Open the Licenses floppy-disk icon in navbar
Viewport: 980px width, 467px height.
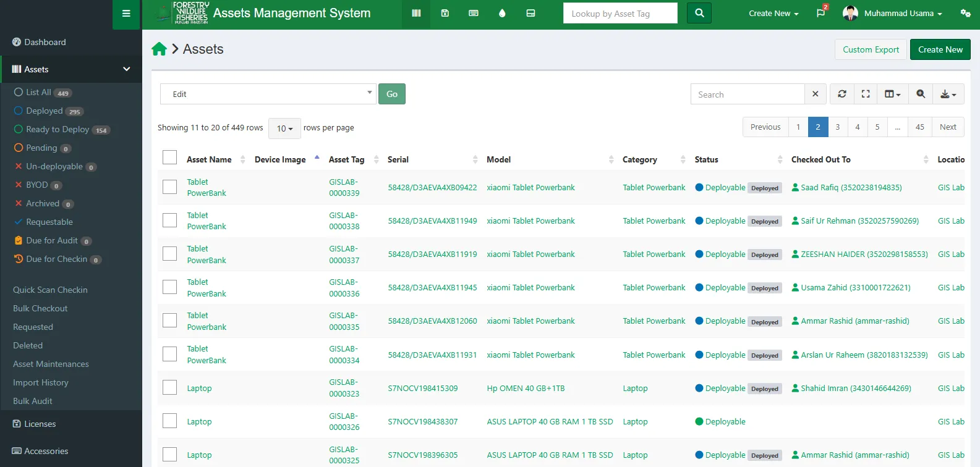click(445, 14)
